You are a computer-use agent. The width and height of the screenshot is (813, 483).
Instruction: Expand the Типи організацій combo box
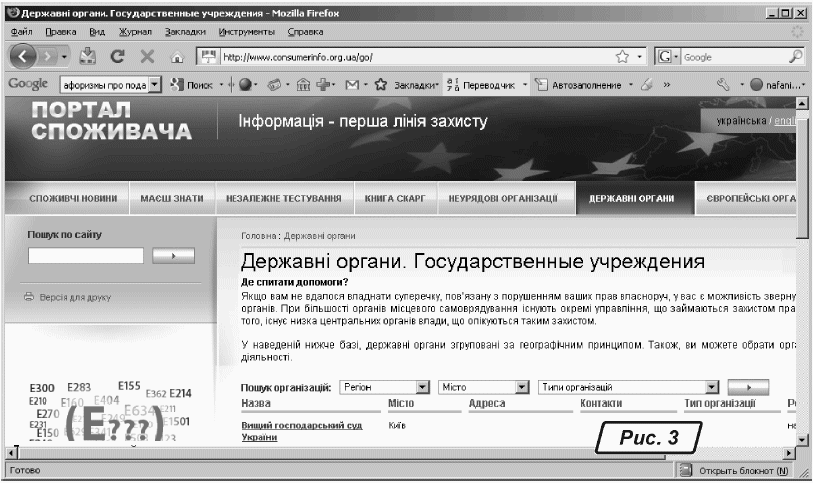pyautogui.click(x=712, y=386)
